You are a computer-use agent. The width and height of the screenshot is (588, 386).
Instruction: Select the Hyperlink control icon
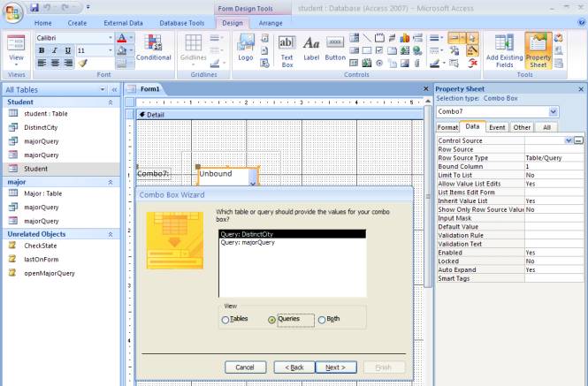417,50
